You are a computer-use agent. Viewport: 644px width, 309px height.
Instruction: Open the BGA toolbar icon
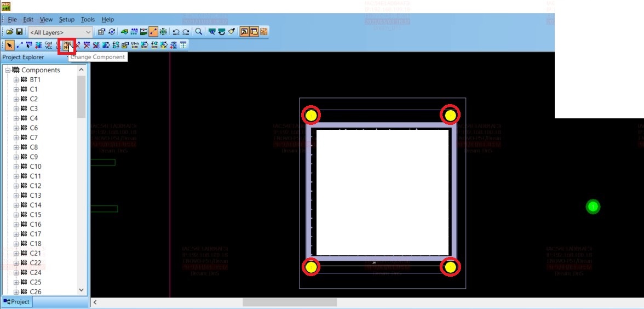tap(163, 32)
